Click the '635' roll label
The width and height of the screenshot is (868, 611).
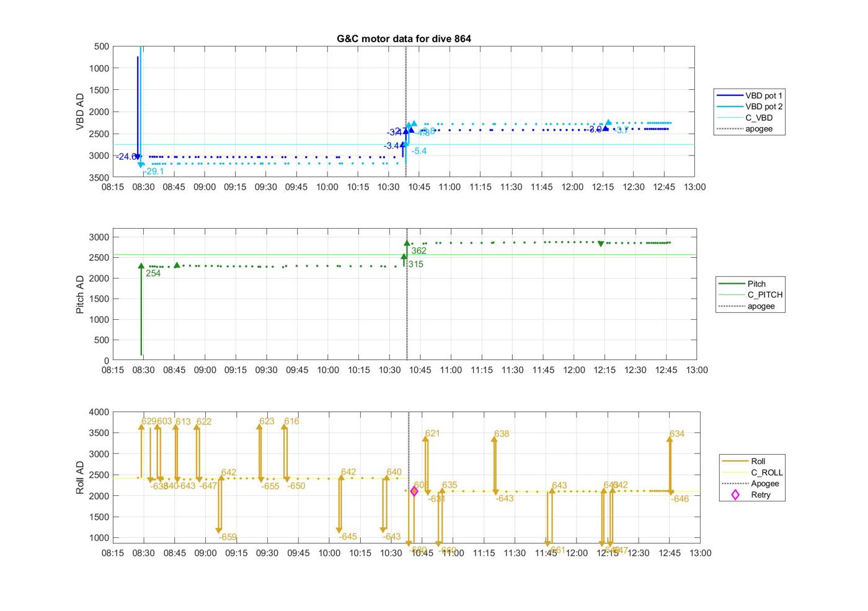point(449,485)
